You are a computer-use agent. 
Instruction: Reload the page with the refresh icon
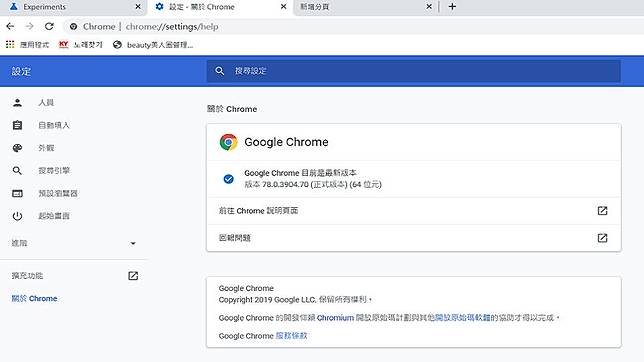[x=49, y=27]
